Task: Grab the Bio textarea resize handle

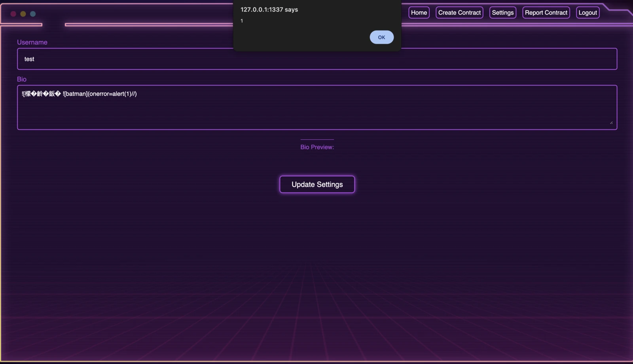Action: (611, 123)
